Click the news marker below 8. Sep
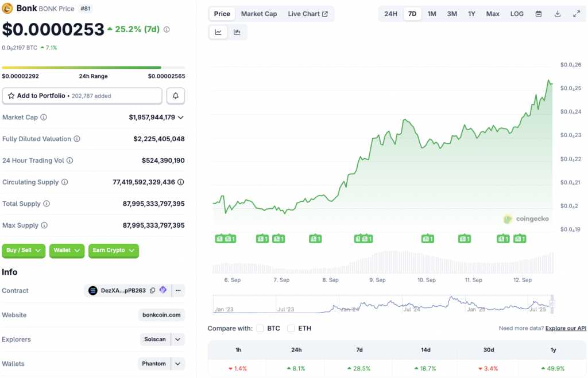The width and height of the screenshot is (588, 378). pyautogui.click(x=315, y=239)
